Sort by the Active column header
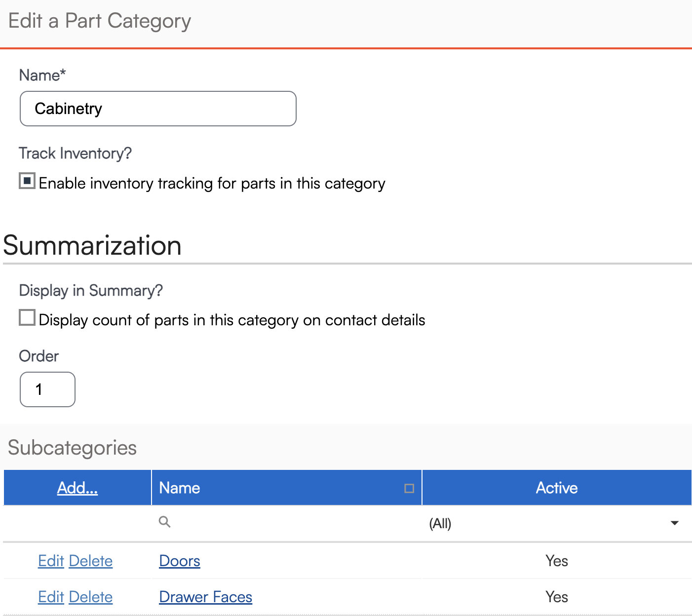The height and width of the screenshot is (616, 692). click(556, 488)
